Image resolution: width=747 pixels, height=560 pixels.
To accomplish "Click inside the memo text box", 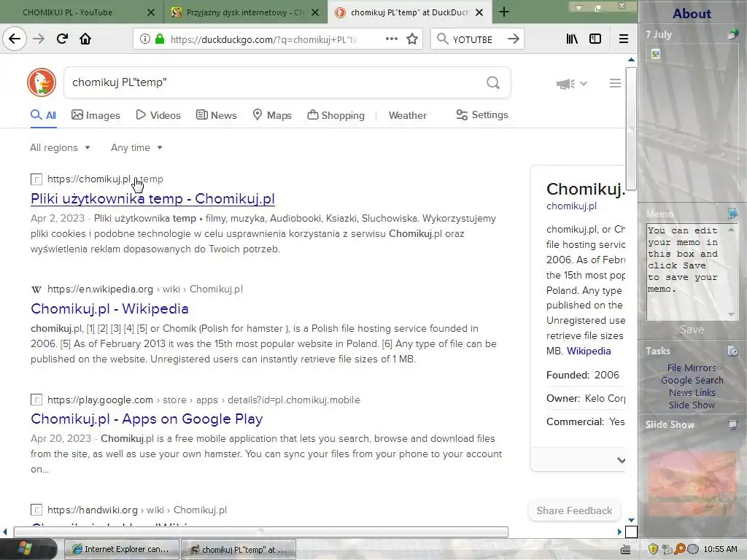I will (686, 271).
